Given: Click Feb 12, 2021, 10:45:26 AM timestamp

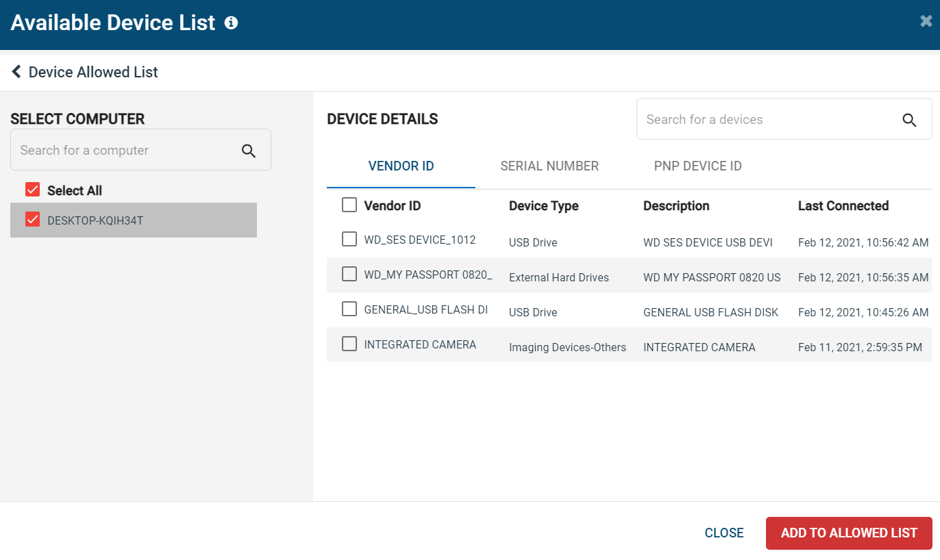Looking at the screenshot, I should coord(863,312).
